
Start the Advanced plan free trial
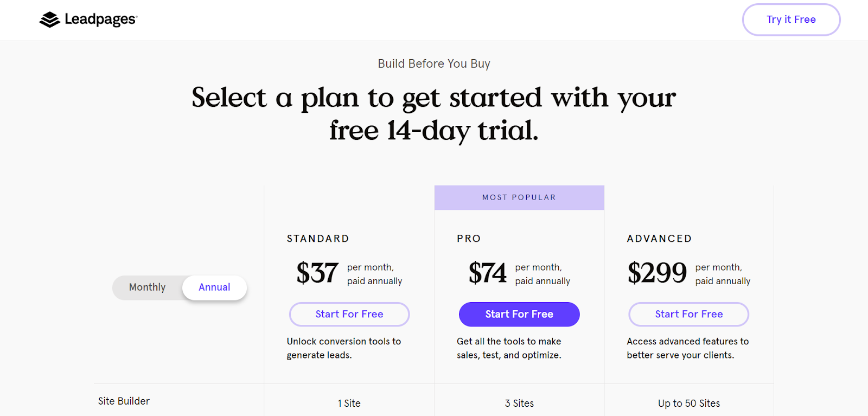pyautogui.click(x=688, y=315)
